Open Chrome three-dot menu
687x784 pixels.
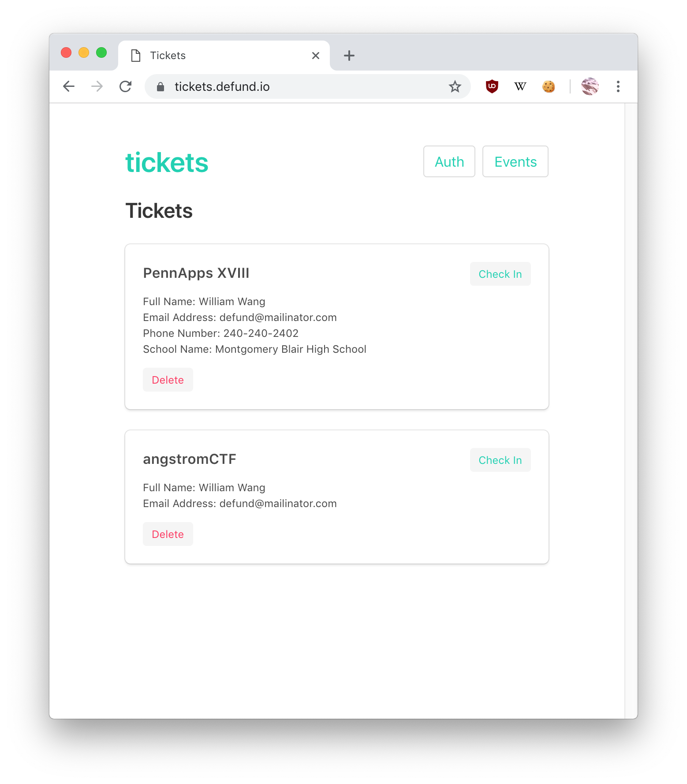(x=618, y=86)
